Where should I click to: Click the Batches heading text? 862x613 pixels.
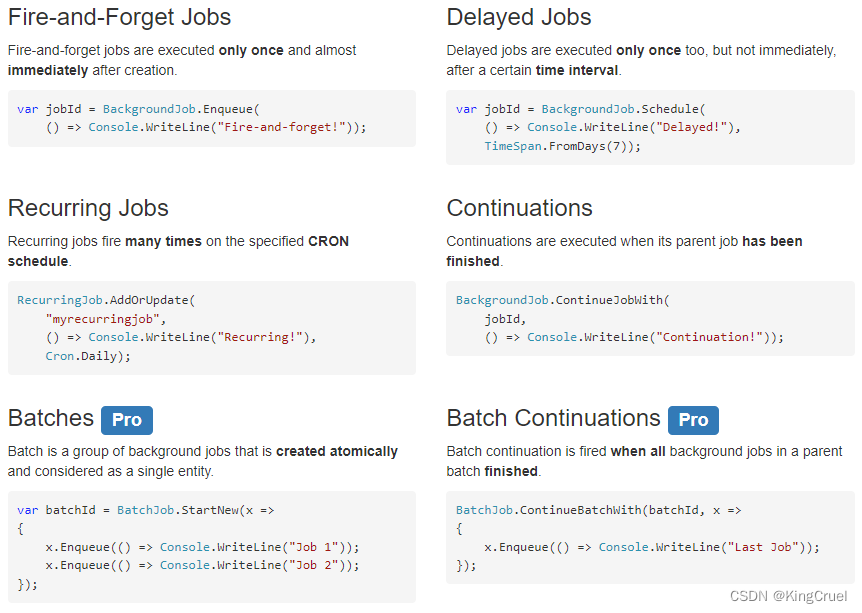tap(51, 419)
